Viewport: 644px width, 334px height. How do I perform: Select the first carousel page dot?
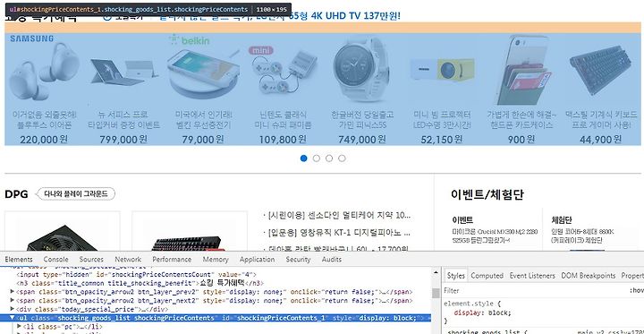point(303,158)
